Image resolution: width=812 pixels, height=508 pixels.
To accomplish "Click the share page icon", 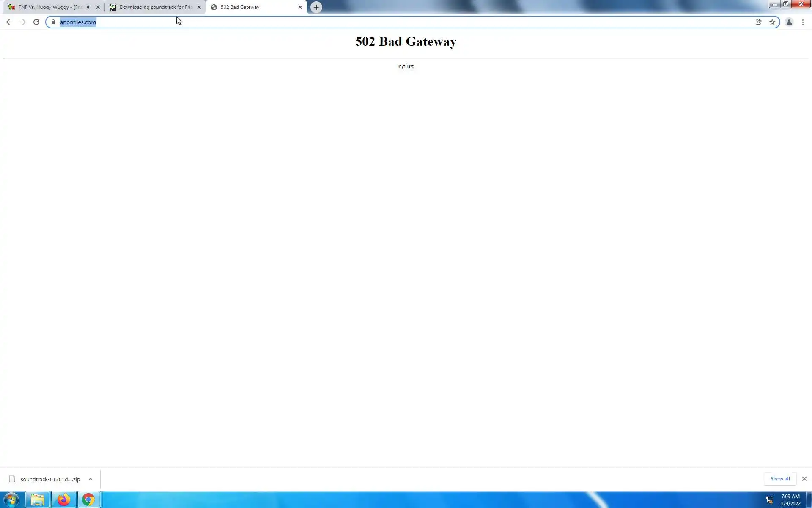I will pyautogui.click(x=758, y=22).
